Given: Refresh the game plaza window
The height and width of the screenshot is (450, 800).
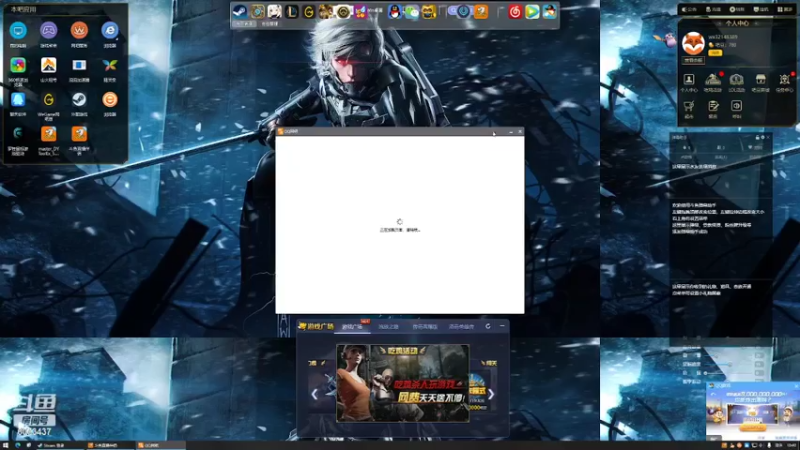Looking at the screenshot, I should pyautogui.click(x=488, y=326).
